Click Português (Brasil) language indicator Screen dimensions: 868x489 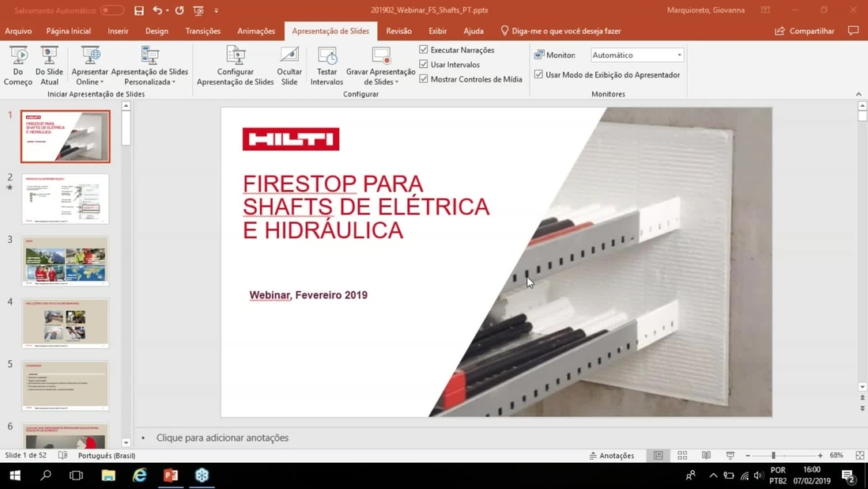pos(106,455)
